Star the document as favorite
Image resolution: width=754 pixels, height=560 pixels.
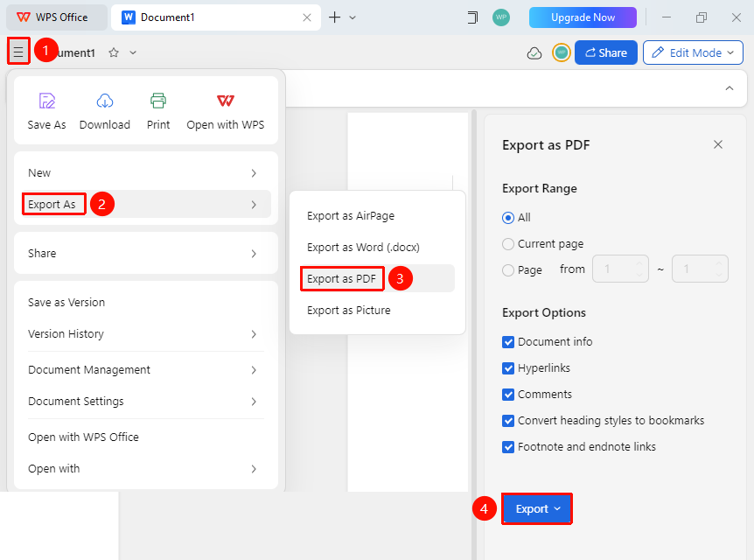(114, 52)
